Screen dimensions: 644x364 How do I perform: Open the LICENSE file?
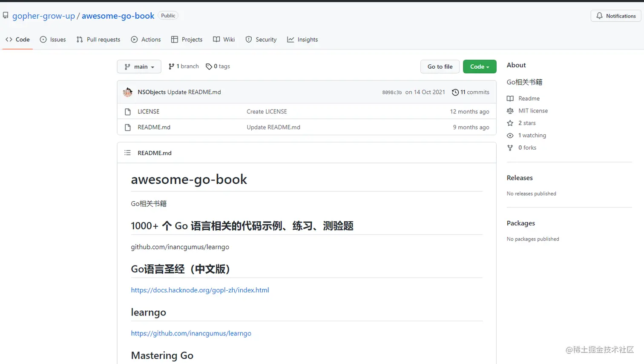(149, 112)
